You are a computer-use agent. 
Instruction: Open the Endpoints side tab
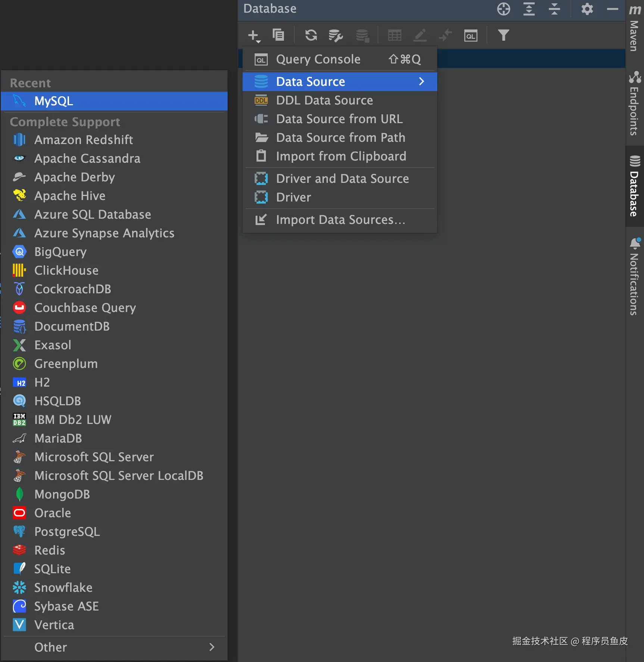pos(634,104)
